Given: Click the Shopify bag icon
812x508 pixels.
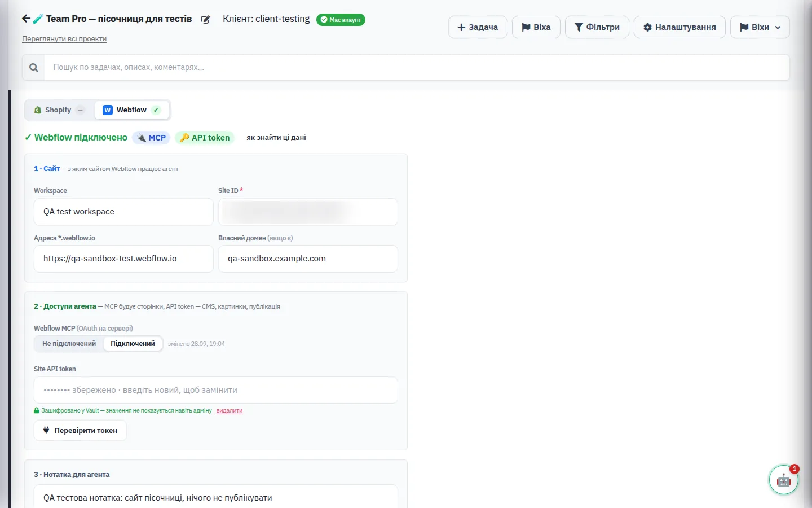Looking at the screenshot, I should [x=38, y=110].
